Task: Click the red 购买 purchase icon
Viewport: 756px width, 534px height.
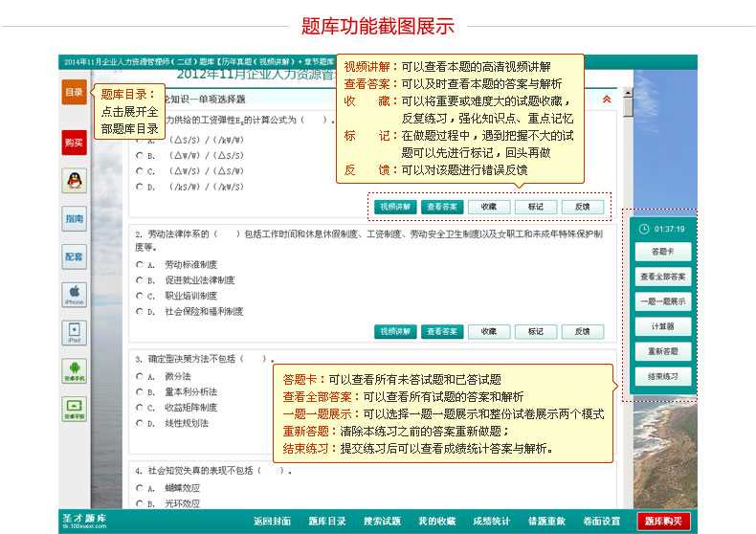Action: 74,142
